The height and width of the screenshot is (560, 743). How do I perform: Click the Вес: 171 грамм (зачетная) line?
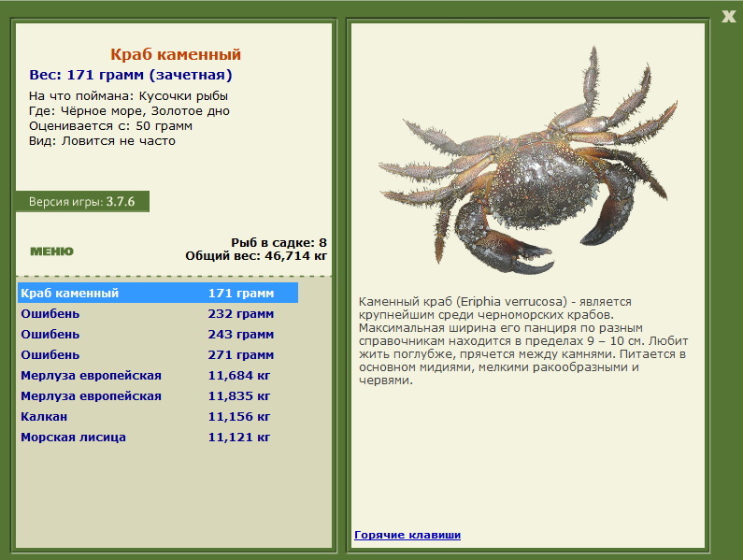coord(131,75)
